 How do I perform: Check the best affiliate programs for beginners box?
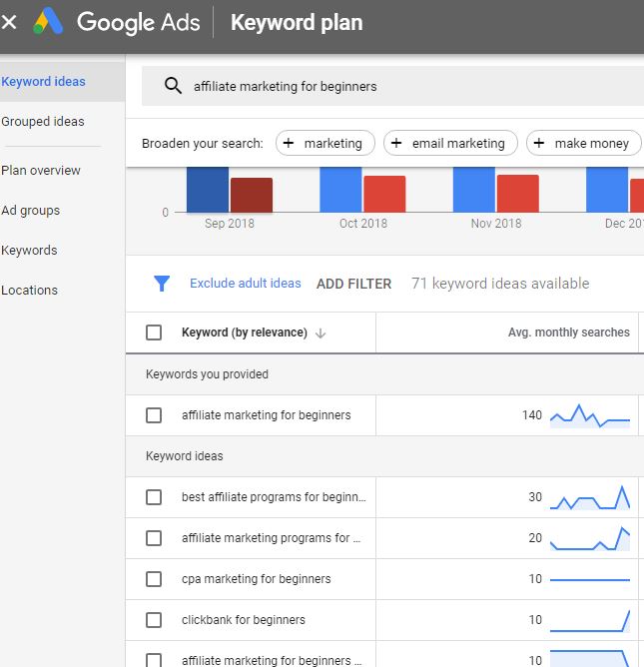click(154, 497)
